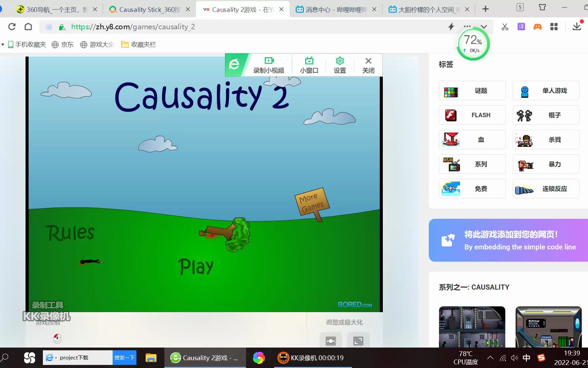The image size is (588, 368).
Task: Click the translate extension icon
Action: tap(521, 27)
